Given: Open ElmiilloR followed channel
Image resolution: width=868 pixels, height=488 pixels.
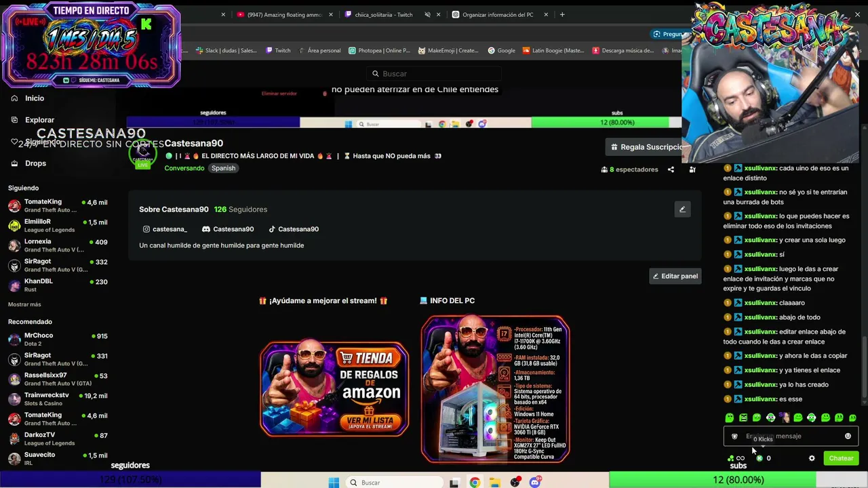Looking at the screenshot, I should point(58,226).
